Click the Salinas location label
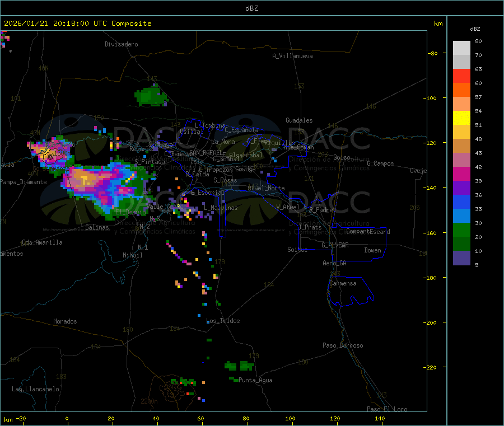The image size is (504, 426). coord(97,227)
